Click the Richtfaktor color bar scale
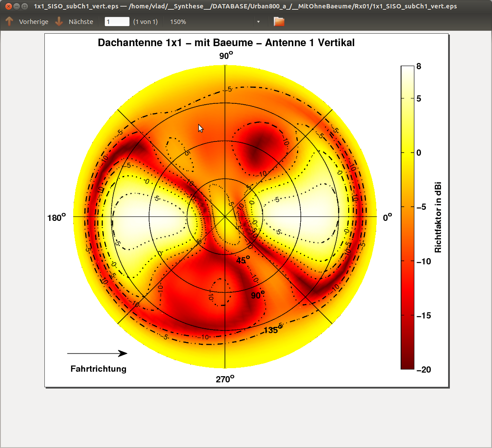This screenshot has width=492, height=448. click(x=407, y=217)
